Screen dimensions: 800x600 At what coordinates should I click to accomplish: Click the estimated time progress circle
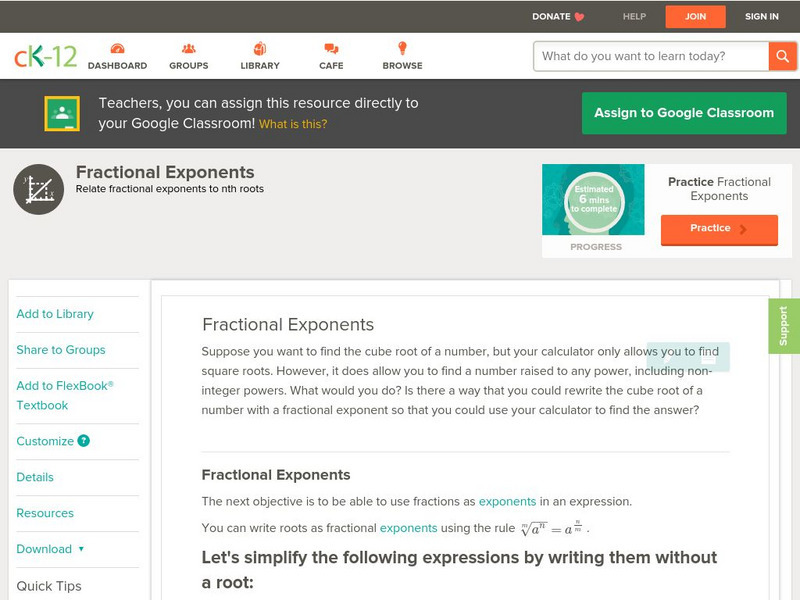coord(594,201)
